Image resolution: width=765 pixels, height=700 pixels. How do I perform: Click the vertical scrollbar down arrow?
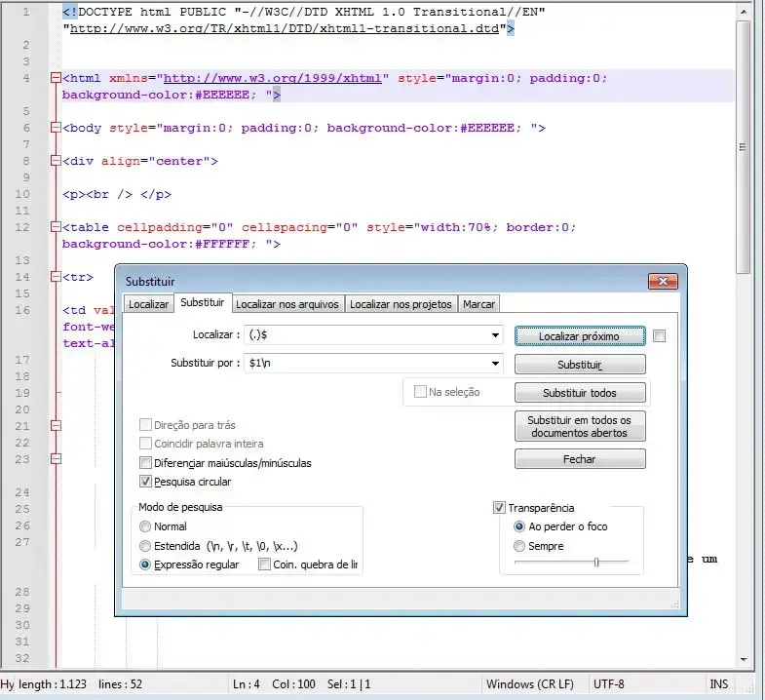[744, 660]
